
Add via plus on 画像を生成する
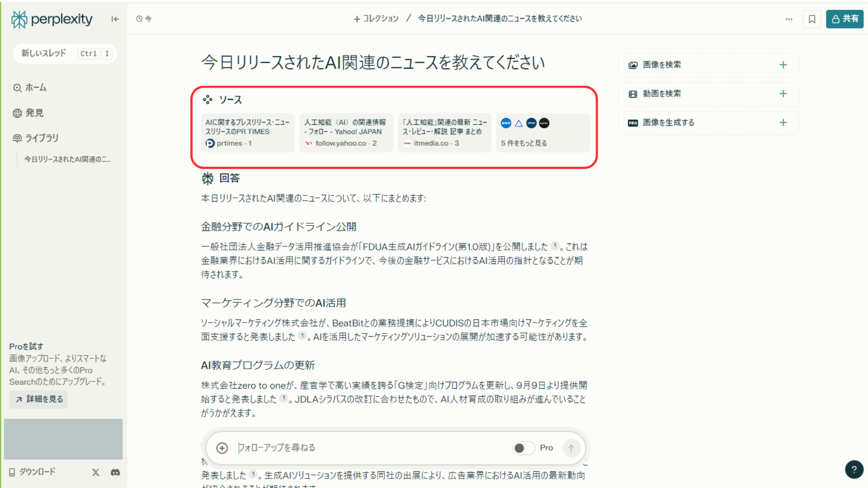[783, 122]
